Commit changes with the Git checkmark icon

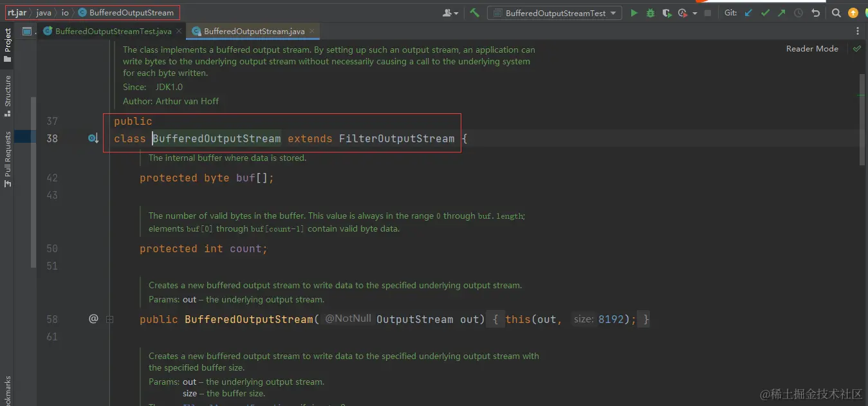click(765, 13)
